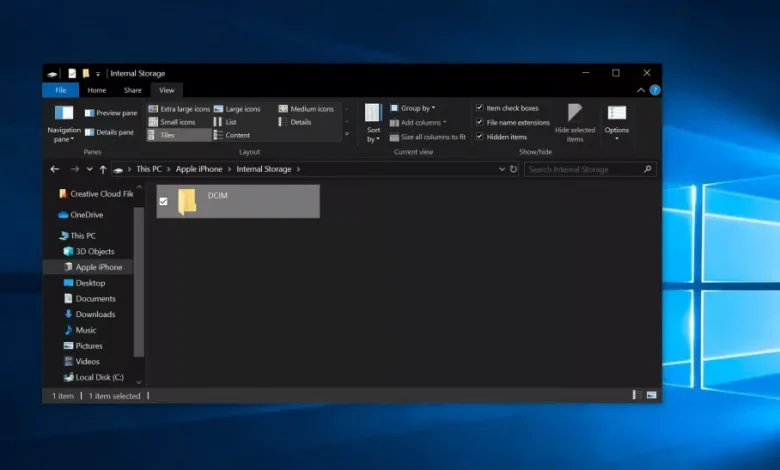Image resolution: width=780 pixels, height=470 pixels.
Task: Click Internal Storage in address breadcrumb
Action: (x=264, y=169)
